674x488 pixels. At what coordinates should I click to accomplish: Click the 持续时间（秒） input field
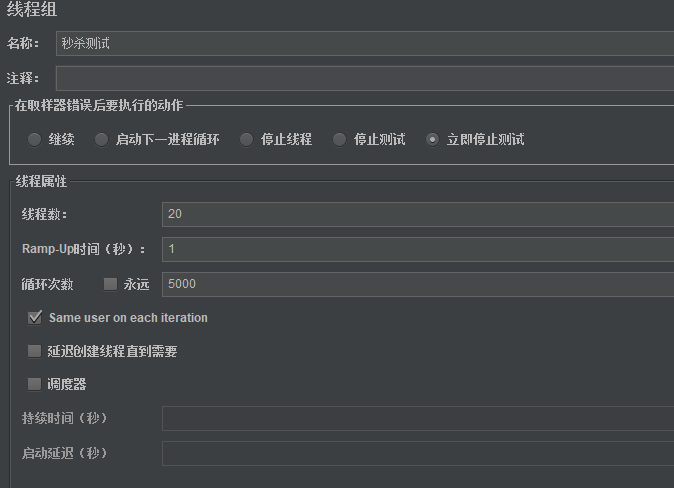pos(418,418)
